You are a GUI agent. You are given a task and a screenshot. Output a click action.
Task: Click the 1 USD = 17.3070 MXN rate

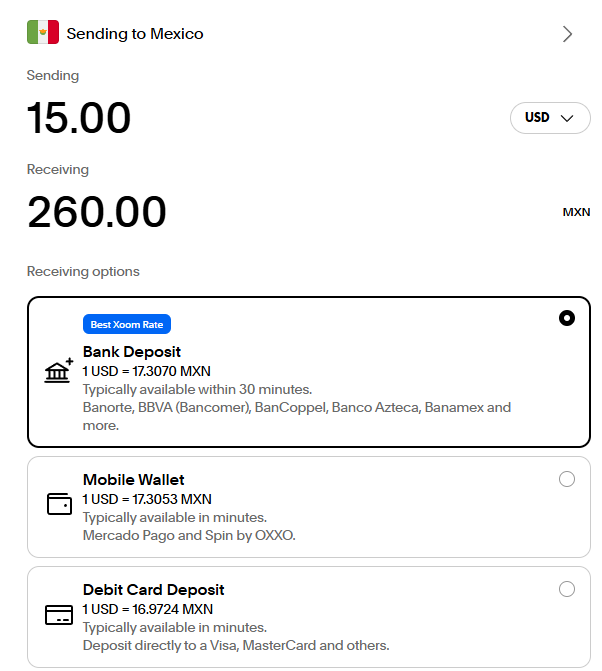[x=147, y=371]
